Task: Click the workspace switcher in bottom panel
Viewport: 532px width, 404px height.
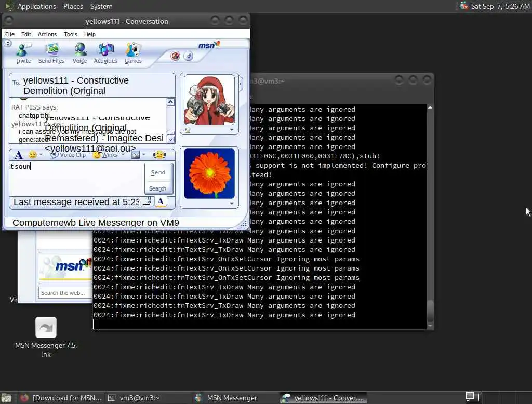Action: pyautogui.click(x=472, y=397)
